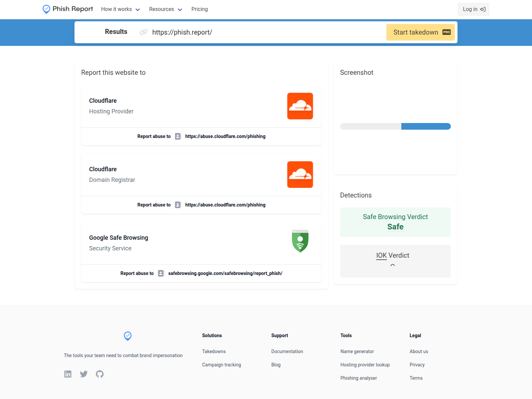Open Blog footer link
The image size is (532, 399).
click(x=276, y=365)
